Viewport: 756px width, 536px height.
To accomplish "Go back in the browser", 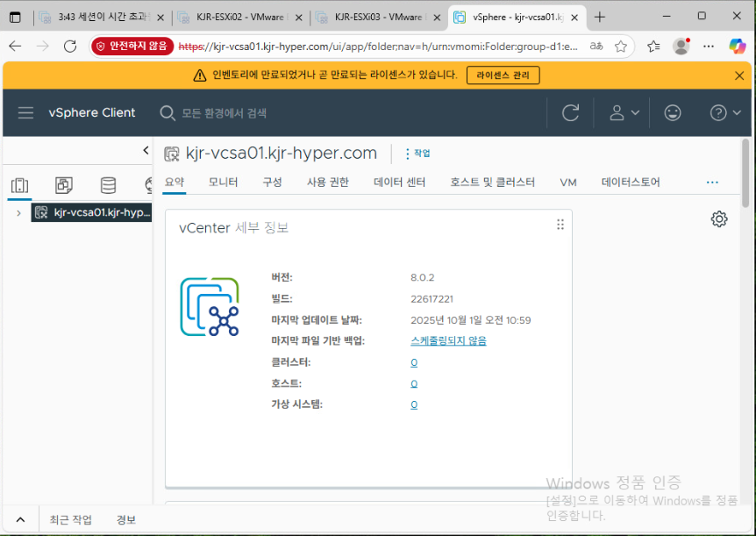I will pyautogui.click(x=16, y=46).
